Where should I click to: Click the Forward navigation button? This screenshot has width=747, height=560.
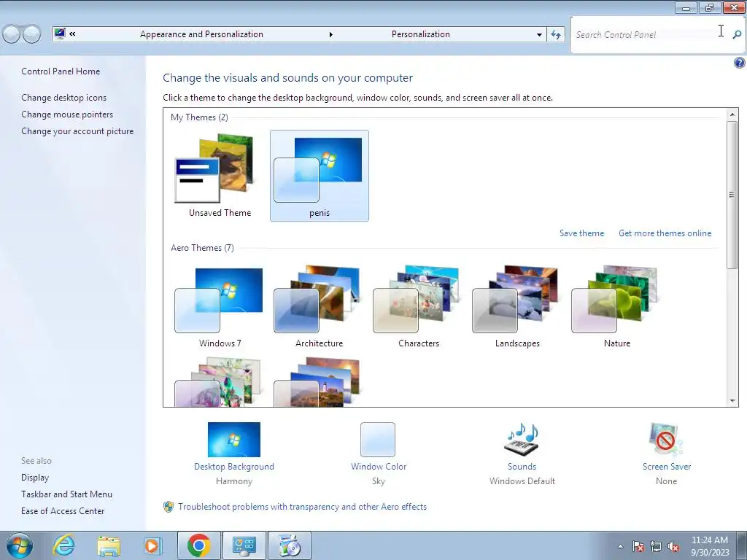[x=32, y=34]
